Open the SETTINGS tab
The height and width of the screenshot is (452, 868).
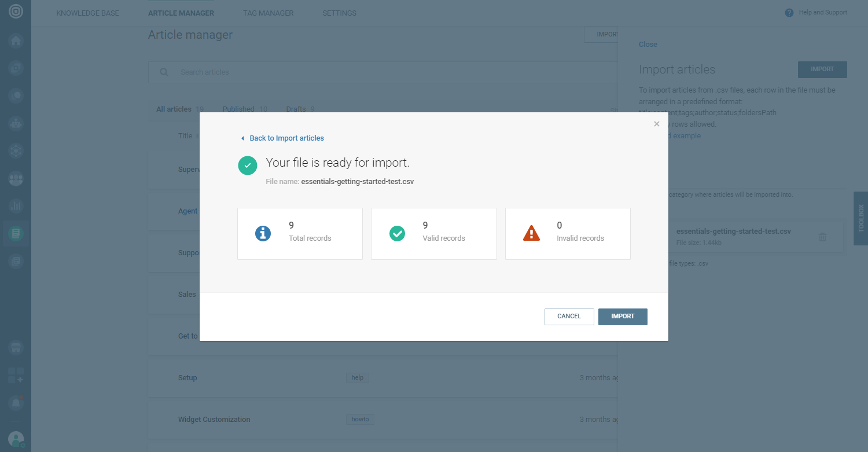pos(340,13)
